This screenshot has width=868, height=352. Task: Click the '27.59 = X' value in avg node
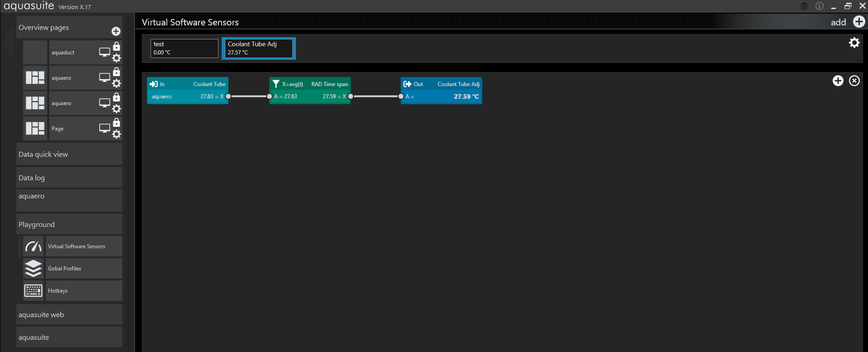334,96
